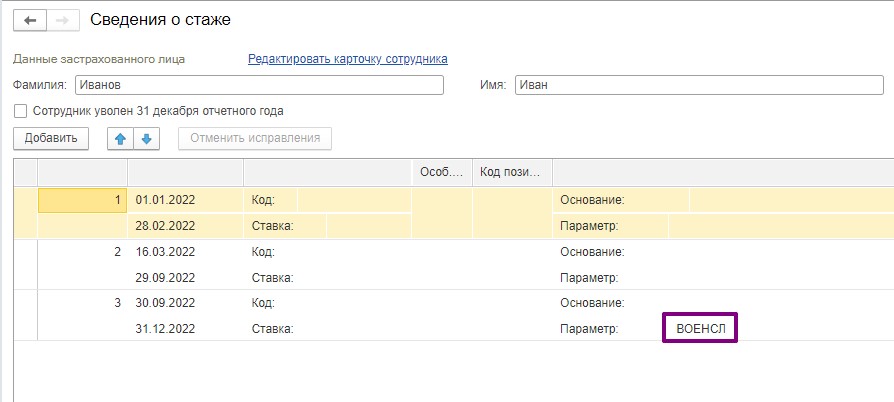The height and width of the screenshot is (402, 894).
Task: Open 'Редактировать карточку сотрудника' link
Action: [x=348, y=59]
